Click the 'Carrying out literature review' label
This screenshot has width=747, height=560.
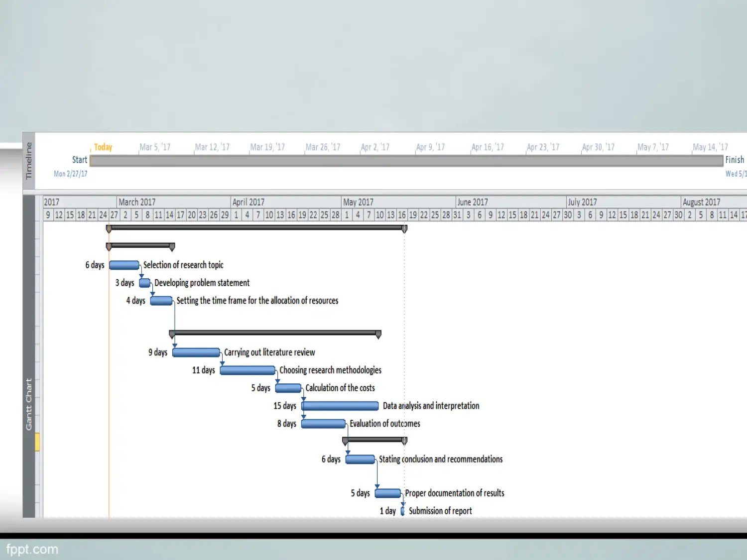tap(269, 352)
